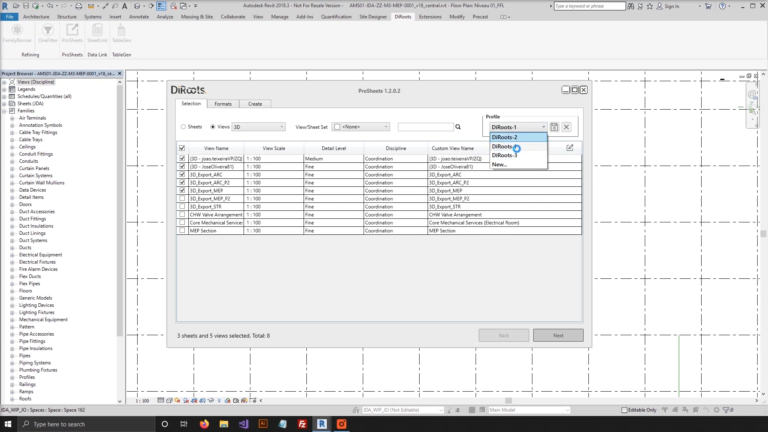Image resolution: width=768 pixels, height=432 pixels.
Task: Click the Open file icon in Quick Access toolbar
Action: pyautogui.click(x=16, y=6)
